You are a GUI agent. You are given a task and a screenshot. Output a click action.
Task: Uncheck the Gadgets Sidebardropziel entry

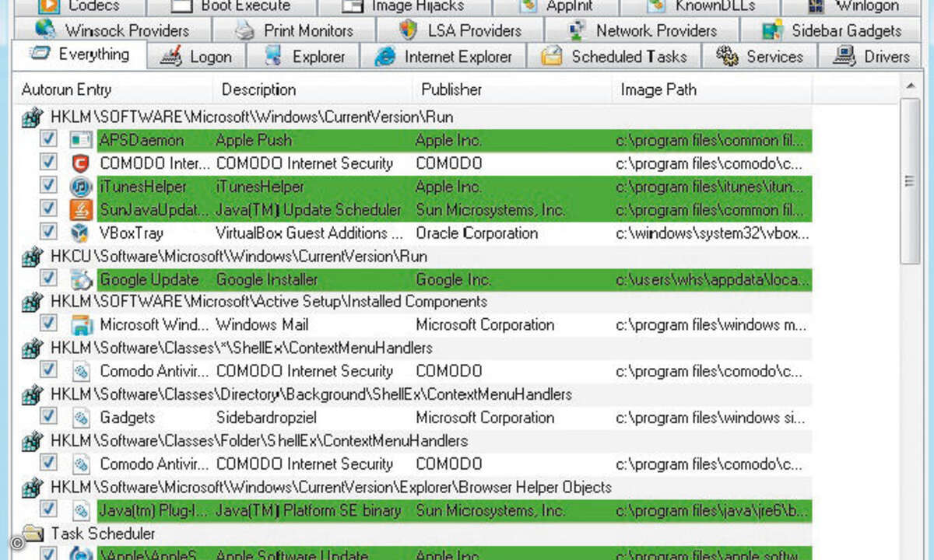tap(49, 416)
